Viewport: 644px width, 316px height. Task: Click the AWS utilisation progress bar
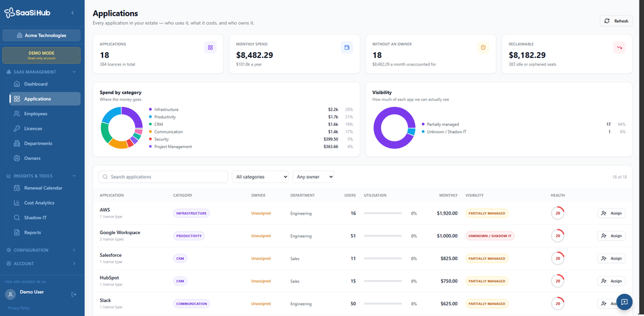click(x=383, y=213)
